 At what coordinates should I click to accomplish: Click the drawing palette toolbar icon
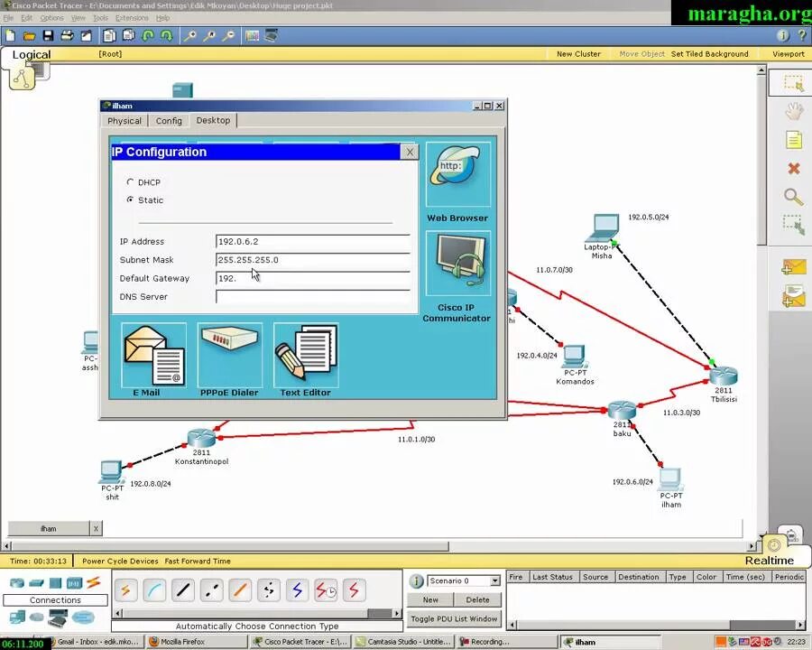(x=253, y=36)
